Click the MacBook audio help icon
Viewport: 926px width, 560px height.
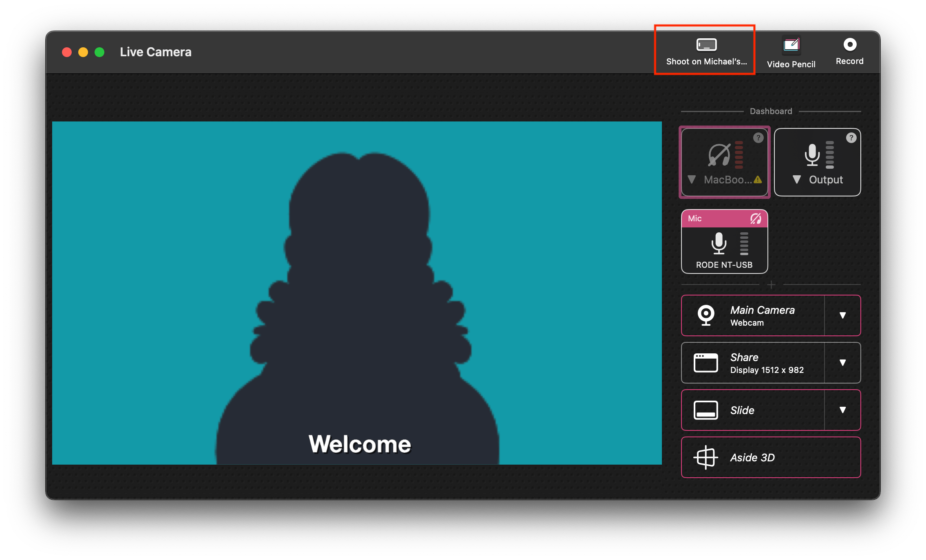(758, 137)
